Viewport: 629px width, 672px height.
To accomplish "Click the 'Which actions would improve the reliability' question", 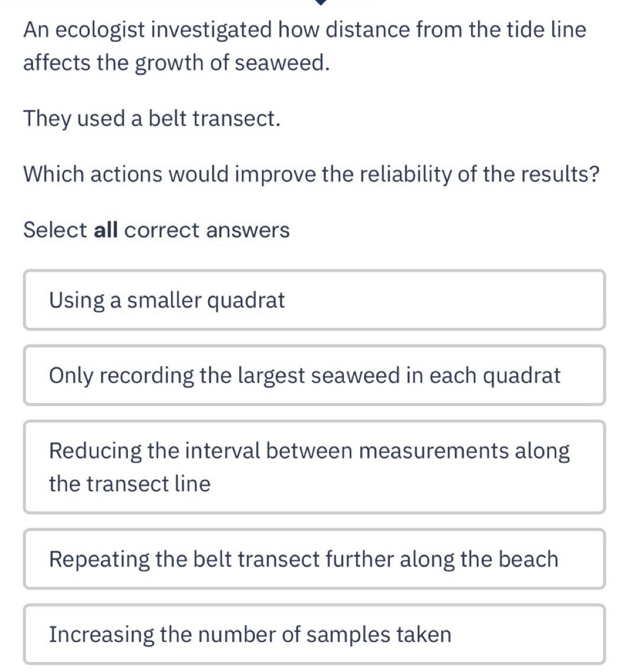I will pyautogui.click(x=311, y=175).
